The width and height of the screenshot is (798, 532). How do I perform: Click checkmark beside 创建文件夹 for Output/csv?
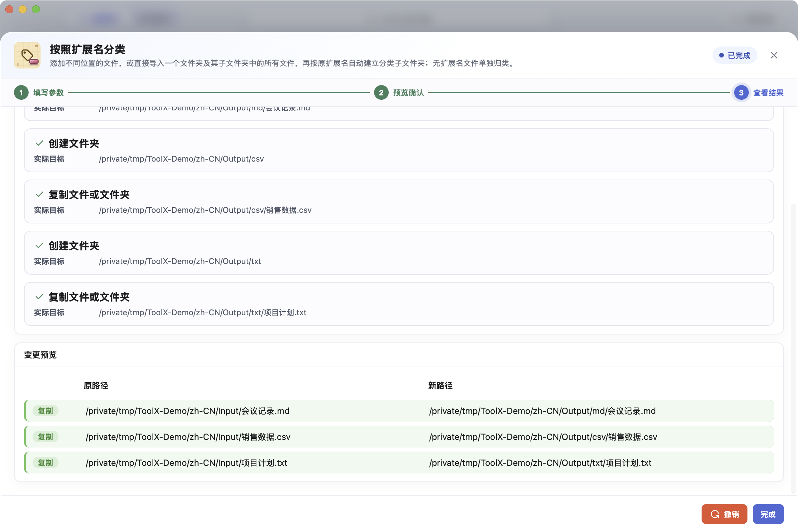pyautogui.click(x=39, y=143)
